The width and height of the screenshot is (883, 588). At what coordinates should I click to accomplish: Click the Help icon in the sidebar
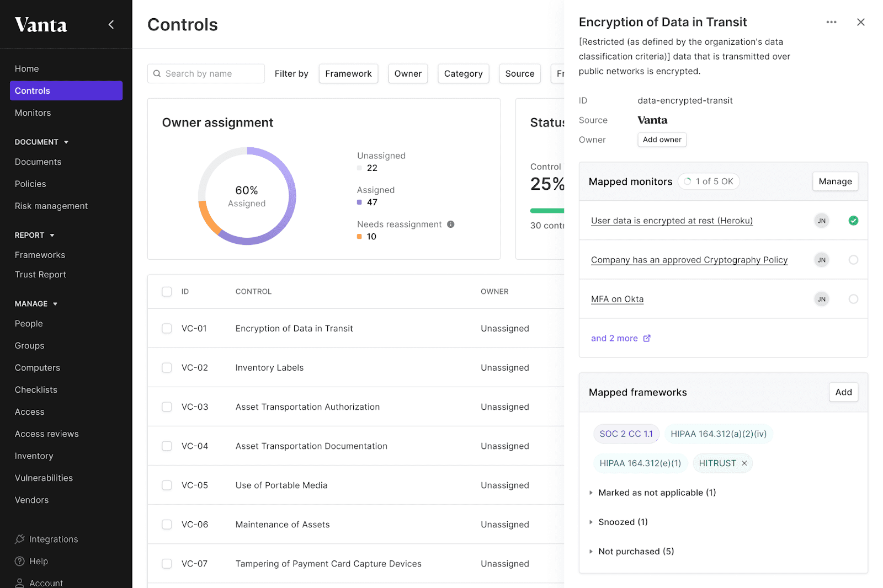20,561
